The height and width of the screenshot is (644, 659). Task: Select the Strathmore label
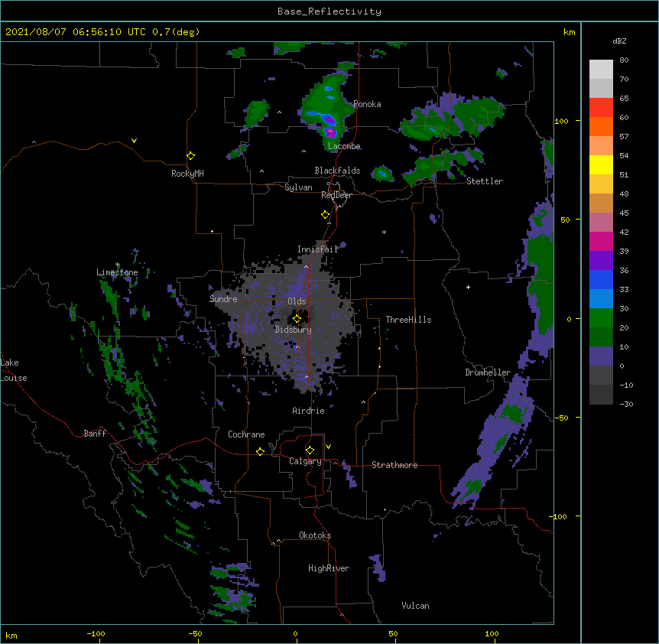(x=394, y=465)
